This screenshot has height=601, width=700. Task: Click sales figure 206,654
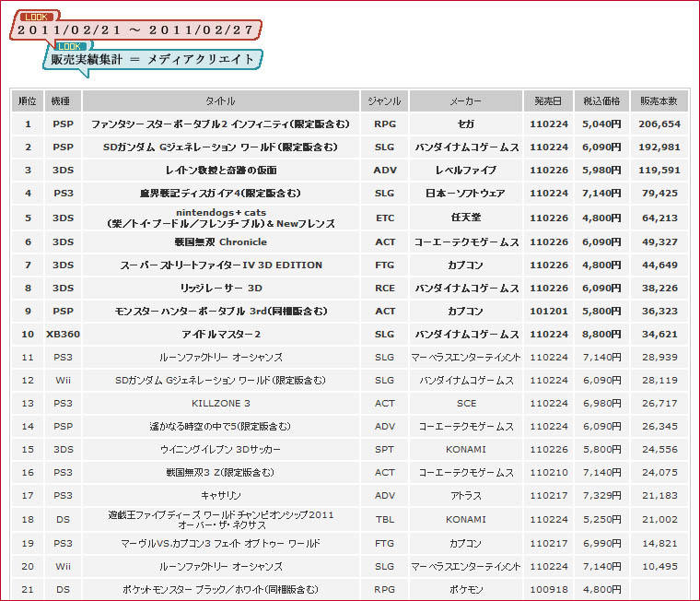coord(659,124)
